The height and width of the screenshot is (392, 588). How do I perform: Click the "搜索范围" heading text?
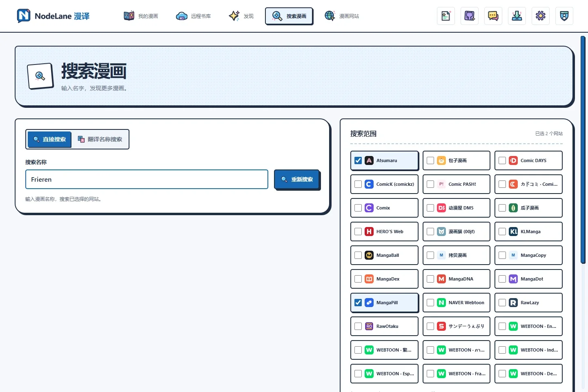[363, 134]
